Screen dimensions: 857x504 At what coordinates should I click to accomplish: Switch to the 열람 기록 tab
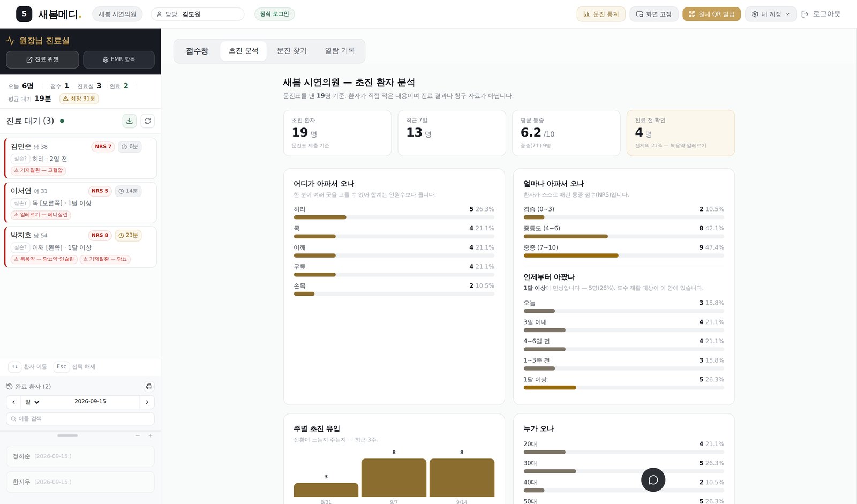[340, 51]
